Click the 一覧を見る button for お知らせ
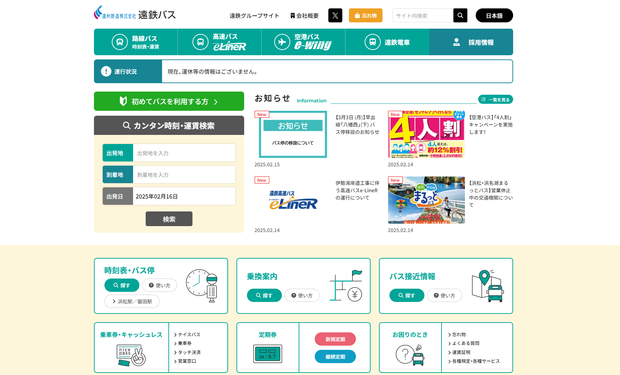 click(x=495, y=99)
